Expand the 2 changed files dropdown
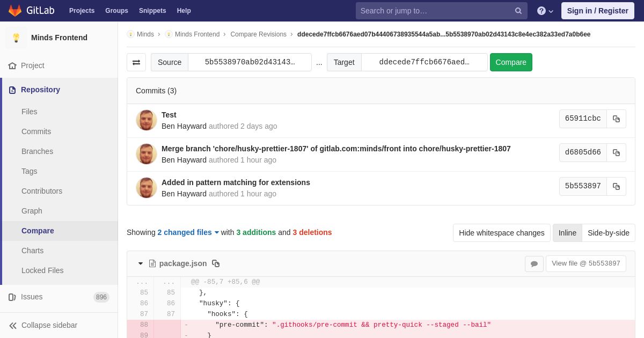Viewport: 644px width, 338px height. point(188,232)
